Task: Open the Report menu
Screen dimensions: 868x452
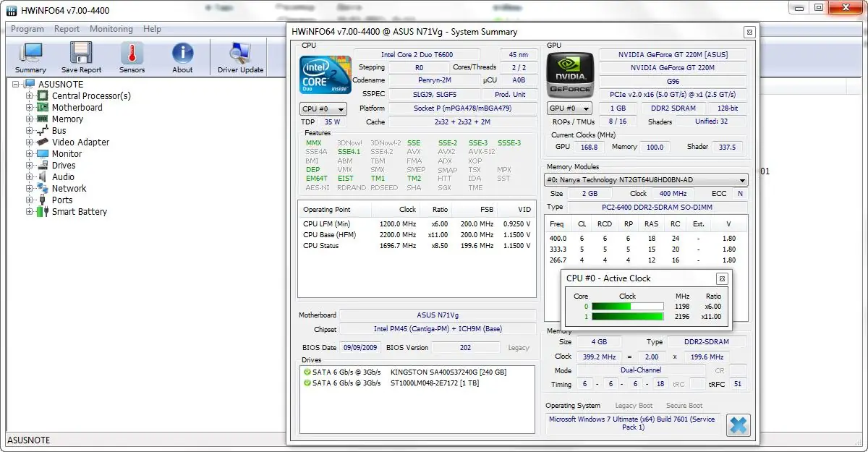Action: tap(67, 29)
